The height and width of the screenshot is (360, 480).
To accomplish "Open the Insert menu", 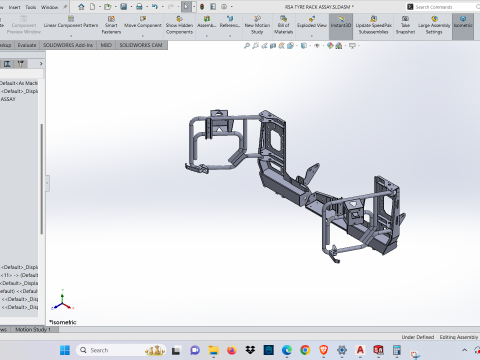I will point(14,7).
